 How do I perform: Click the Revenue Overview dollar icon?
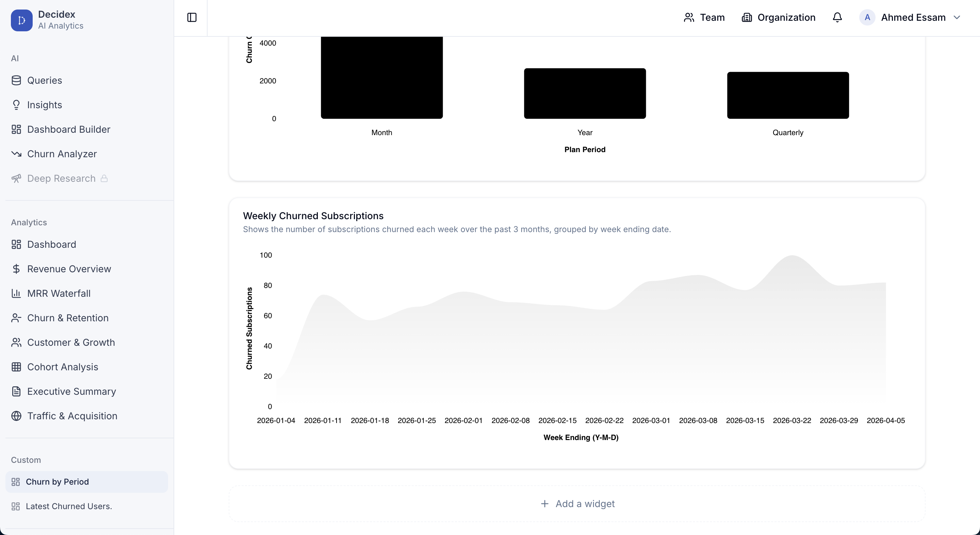[16, 269]
